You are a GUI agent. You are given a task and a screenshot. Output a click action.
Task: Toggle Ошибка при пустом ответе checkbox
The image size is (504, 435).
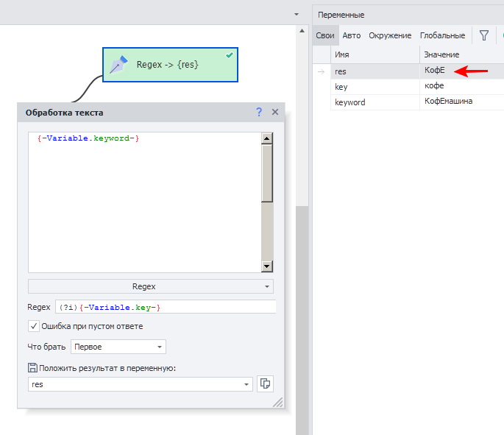pyautogui.click(x=34, y=326)
